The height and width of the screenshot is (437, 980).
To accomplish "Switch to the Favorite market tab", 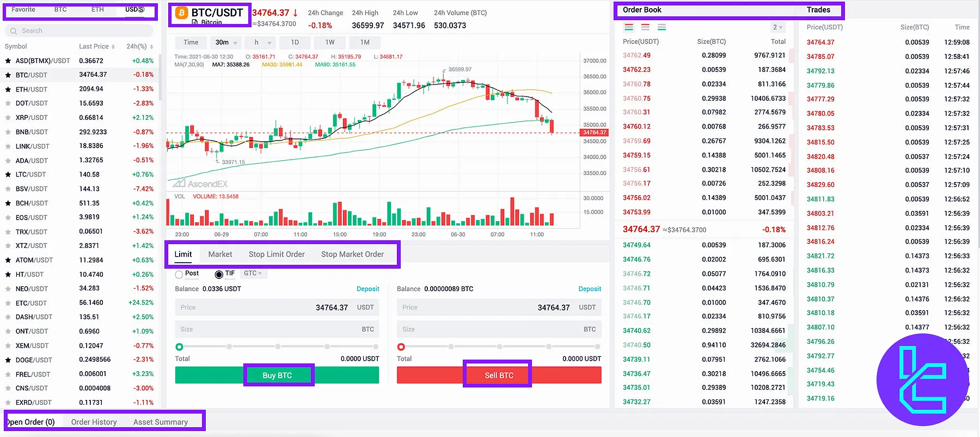I will click(23, 10).
